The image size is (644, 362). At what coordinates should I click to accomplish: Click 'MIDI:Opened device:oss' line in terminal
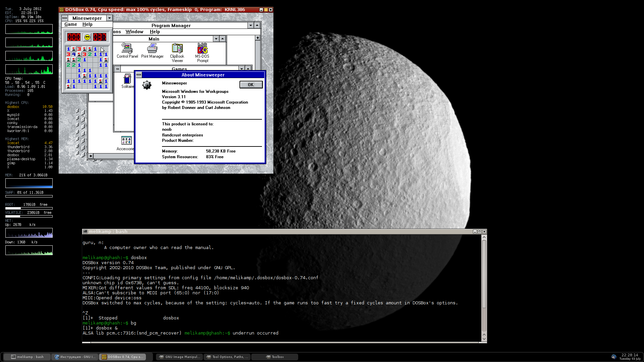pyautogui.click(x=112, y=298)
